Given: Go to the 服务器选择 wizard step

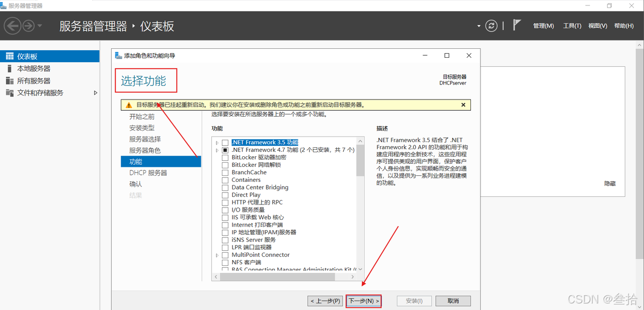Looking at the screenshot, I should 145,139.
